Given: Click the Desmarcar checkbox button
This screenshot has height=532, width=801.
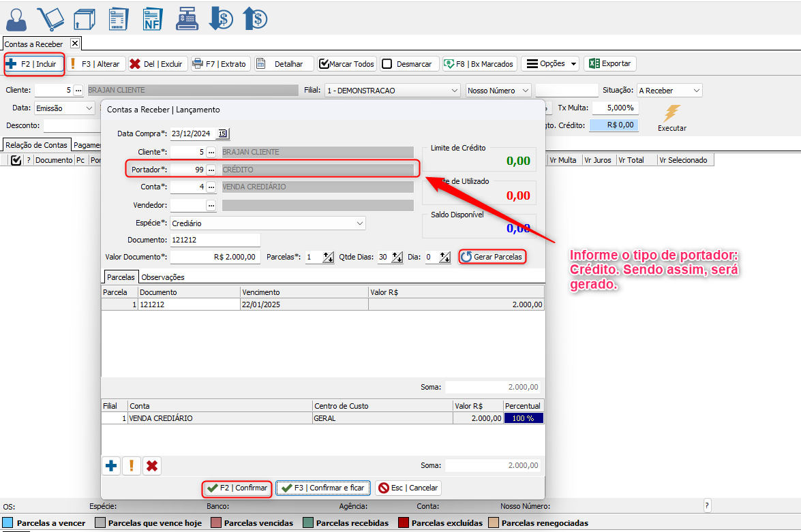Looking at the screenshot, I should tap(407, 64).
